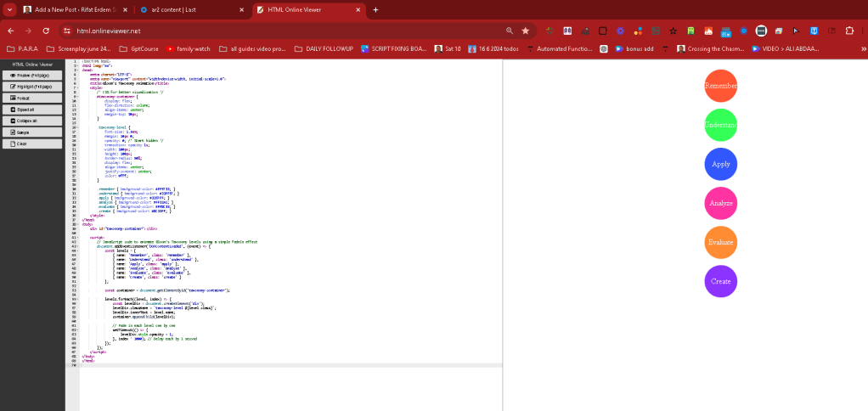Click the purple book extension icon
This screenshot has width=868, height=411.
tap(567, 31)
